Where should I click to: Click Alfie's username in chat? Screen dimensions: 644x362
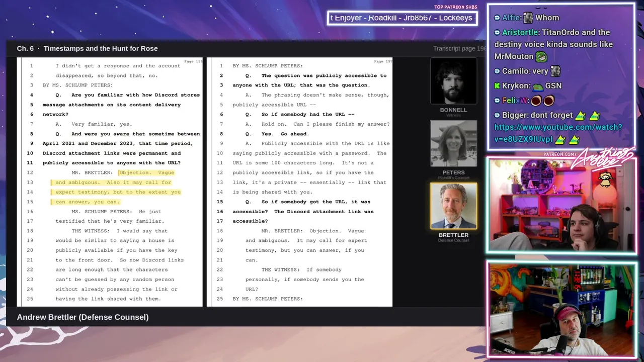(x=511, y=18)
